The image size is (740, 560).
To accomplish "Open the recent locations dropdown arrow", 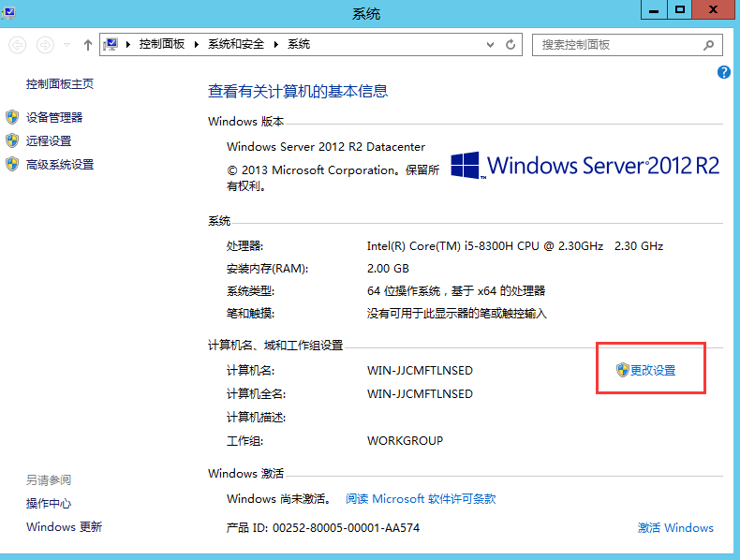I will coord(67,45).
